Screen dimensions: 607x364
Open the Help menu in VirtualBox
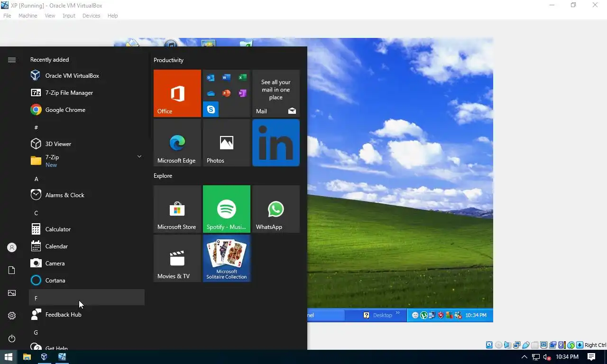[112, 16]
